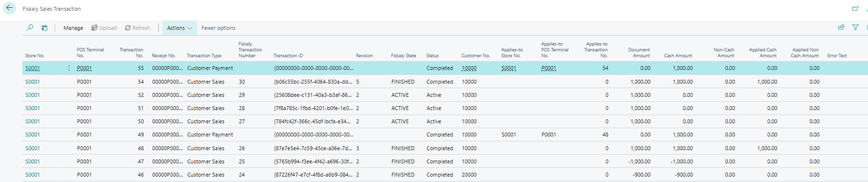Click Fewer options
Viewport: 868px width, 182px height.
point(218,28)
